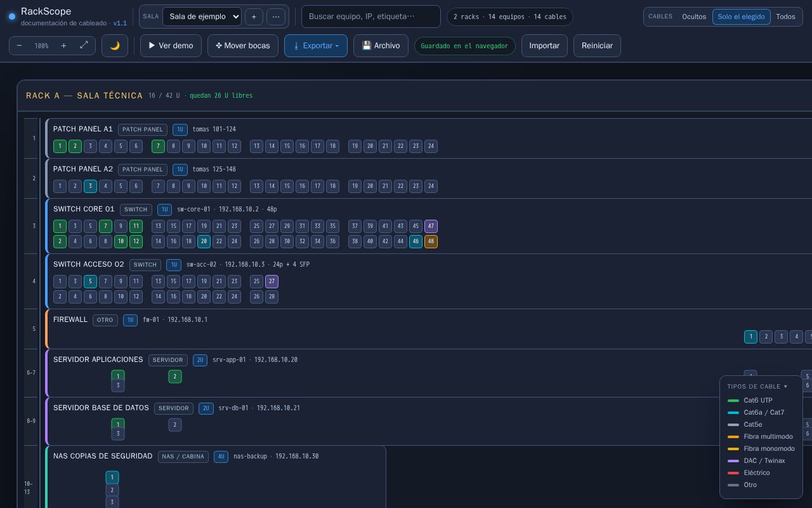This screenshot has width=812, height=508.
Task: Click the Guardado en el navegador status
Action: pos(464,46)
